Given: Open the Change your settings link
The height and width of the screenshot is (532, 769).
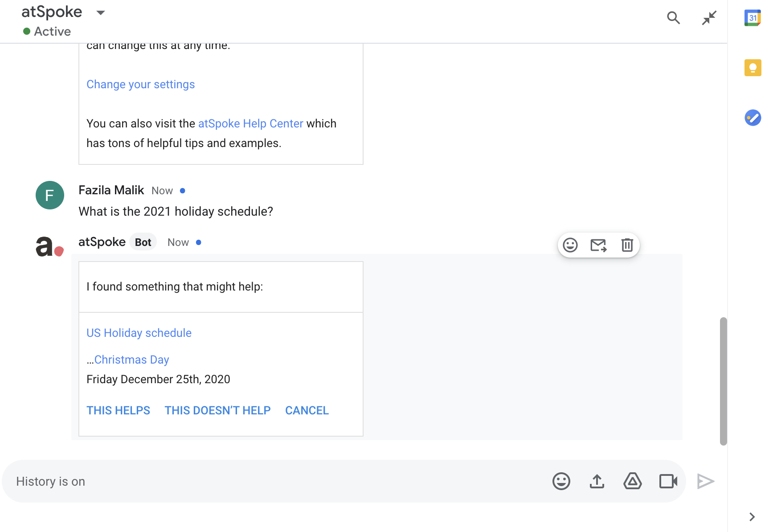Looking at the screenshot, I should pyautogui.click(x=141, y=84).
